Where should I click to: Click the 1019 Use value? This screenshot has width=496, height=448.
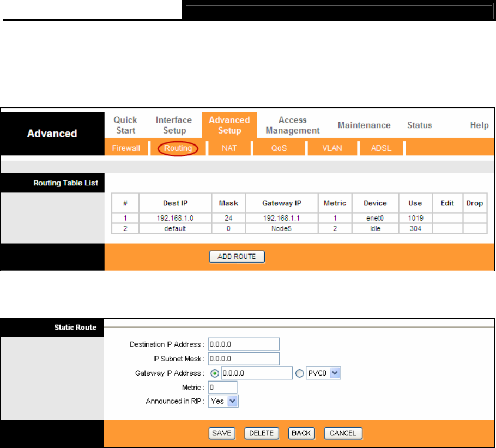point(415,218)
